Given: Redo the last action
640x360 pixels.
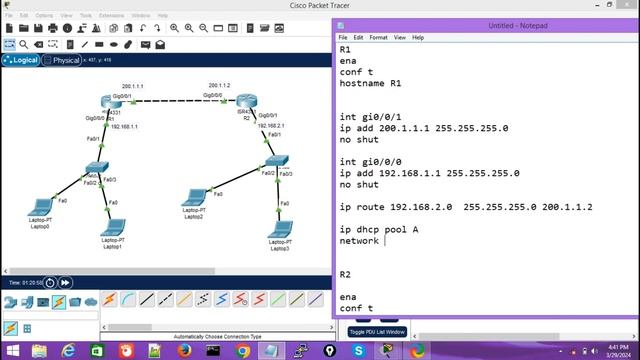Looking at the screenshot, I should [157, 28].
